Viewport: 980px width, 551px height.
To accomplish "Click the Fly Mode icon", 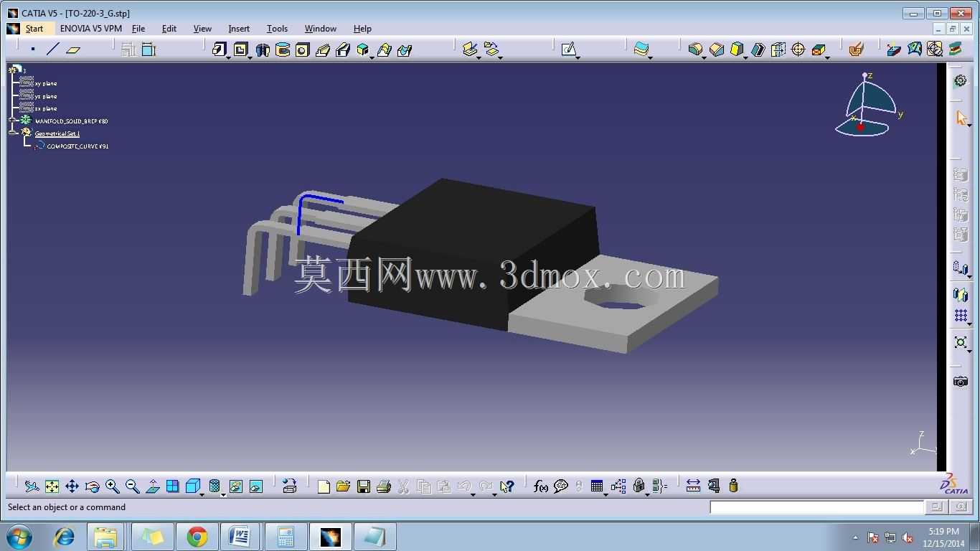I will 32,486.
